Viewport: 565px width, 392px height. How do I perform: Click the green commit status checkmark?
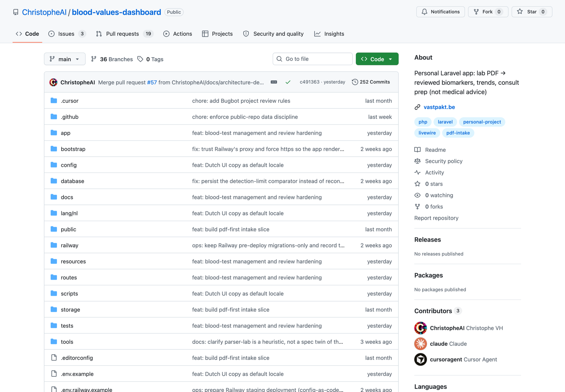(x=288, y=82)
